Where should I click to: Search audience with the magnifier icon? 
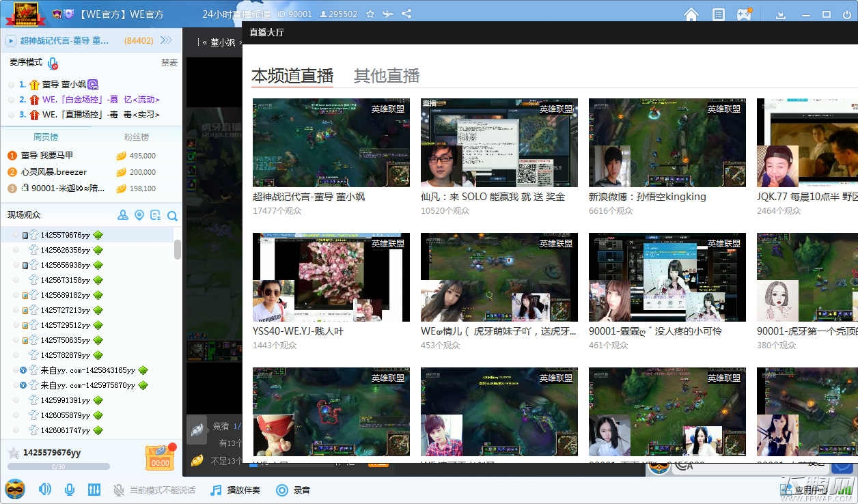coord(172,216)
